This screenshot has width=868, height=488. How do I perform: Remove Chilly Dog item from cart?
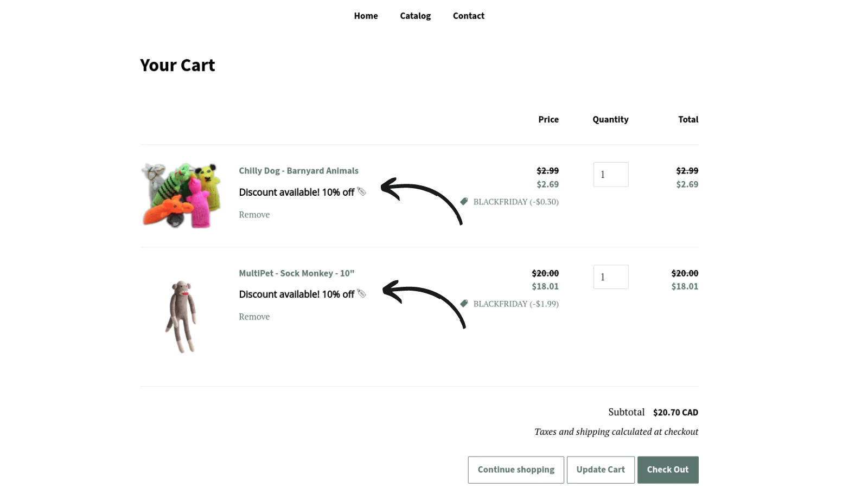tap(254, 214)
